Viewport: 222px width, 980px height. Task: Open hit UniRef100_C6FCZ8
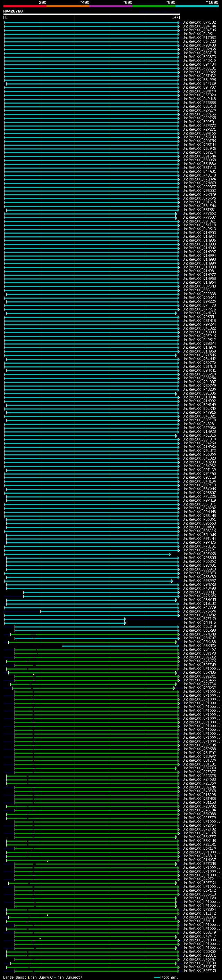(199, 41)
